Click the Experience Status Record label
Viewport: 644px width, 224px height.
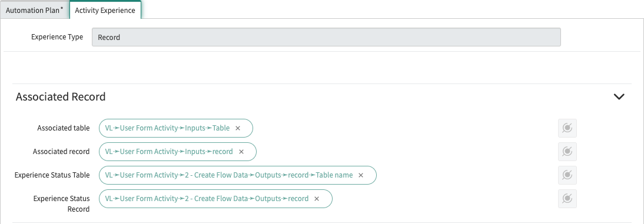(62, 204)
